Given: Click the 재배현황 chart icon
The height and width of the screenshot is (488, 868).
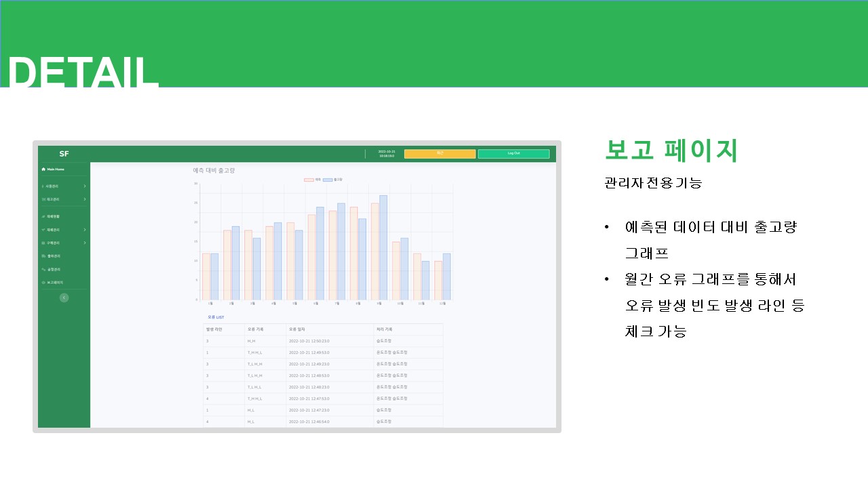Looking at the screenshot, I should tap(43, 216).
